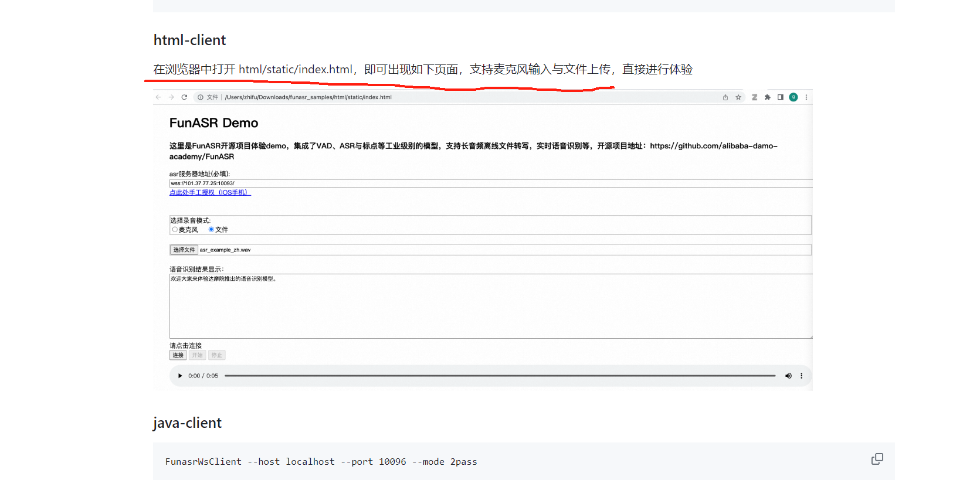Go forward with the browser forward arrow

click(x=171, y=97)
